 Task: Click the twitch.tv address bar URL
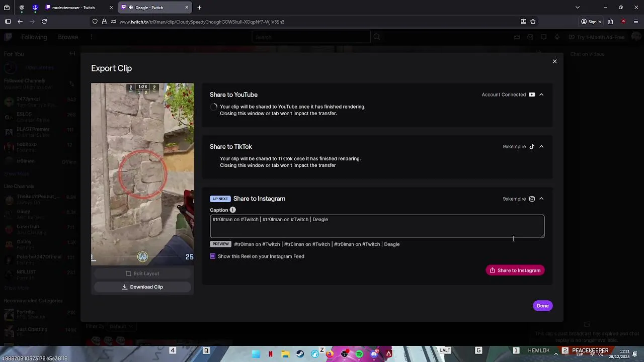point(202,22)
